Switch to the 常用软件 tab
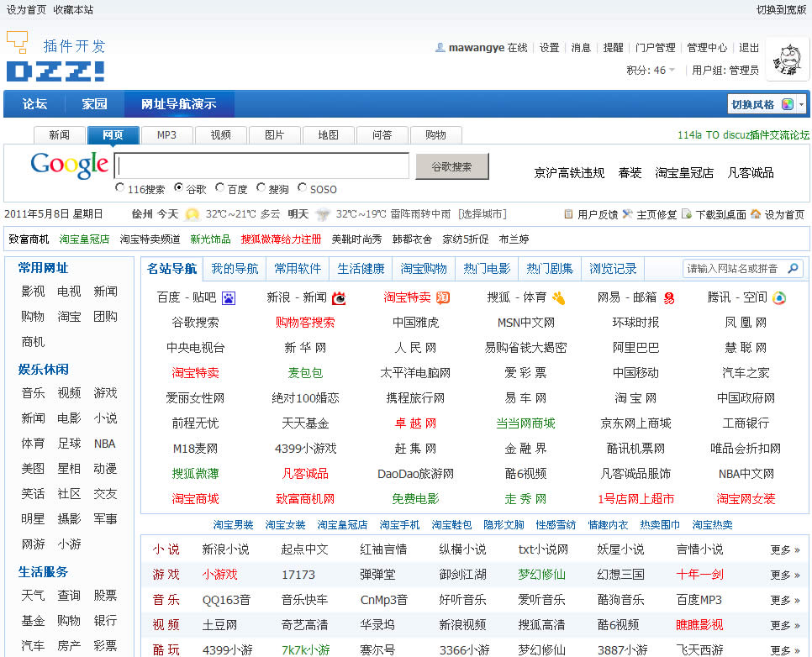This screenshot has width=812, height=657. pos(298,269)
